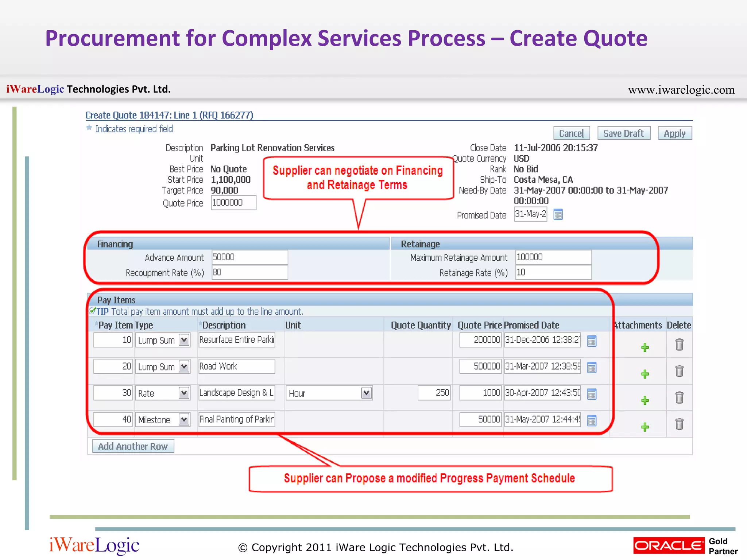This screenshot has height=560, width=747.
Task: Delete the Road Work pay item
Action: tap(679, 371)
